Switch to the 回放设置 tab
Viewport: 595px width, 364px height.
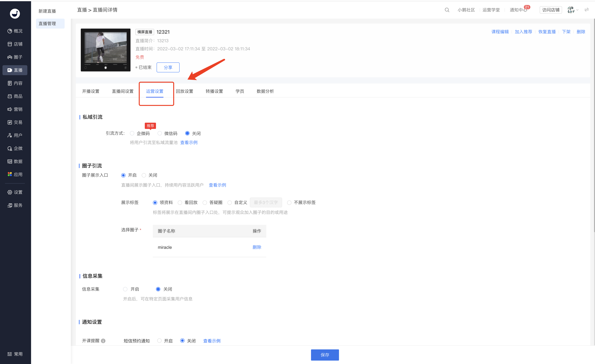coord(185,91)
